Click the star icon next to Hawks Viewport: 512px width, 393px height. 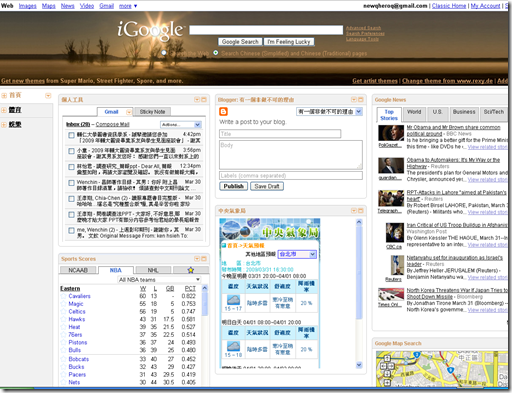64,319
